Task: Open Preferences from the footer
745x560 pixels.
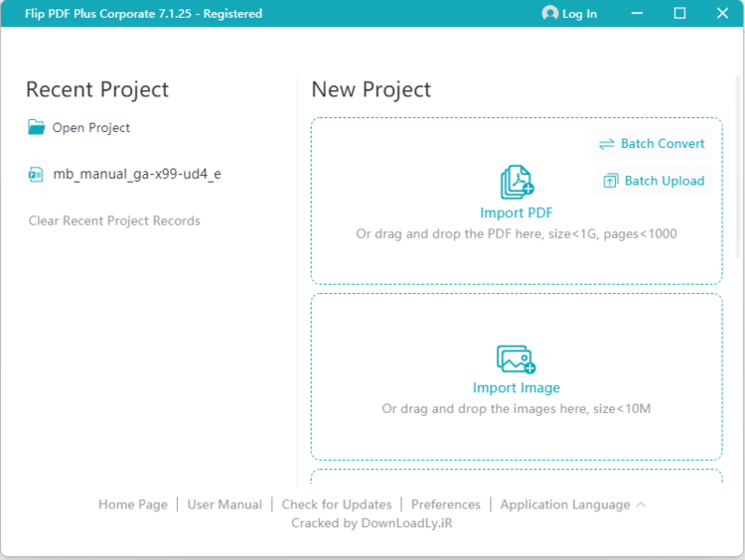Action: (x=445, y=504)
